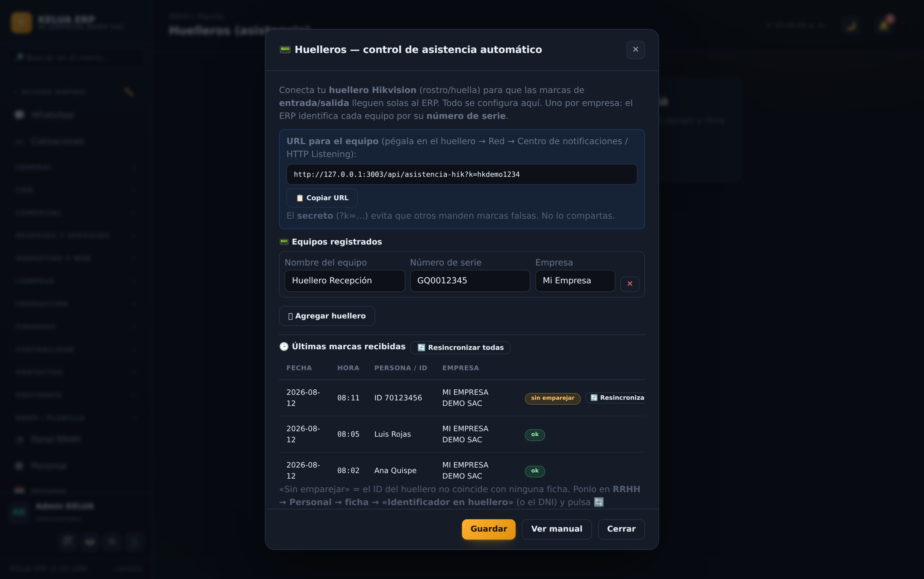This screenshot has height=579, width=924.
Task: Click the EMPRESA column header
Action: (460, 368)
